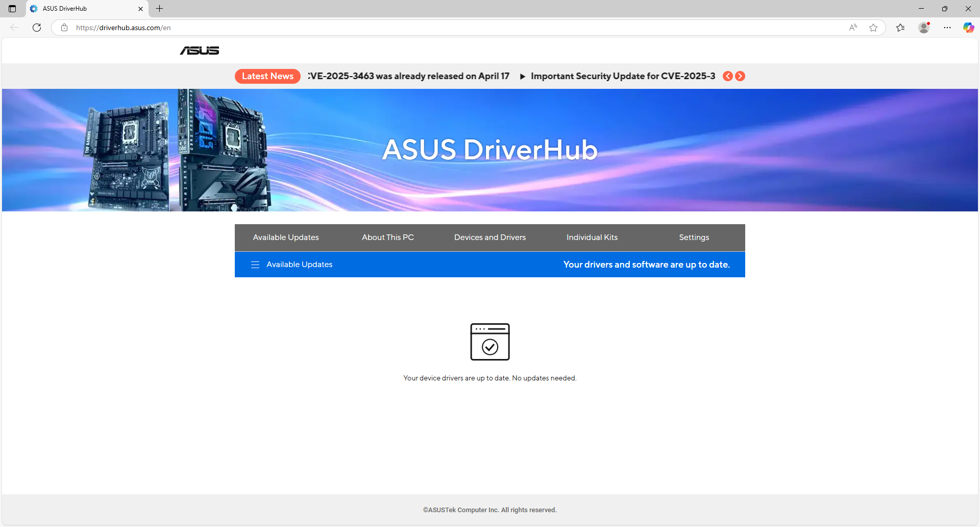Open news about CVE-2025-3463 released April 17

point(409,76)
